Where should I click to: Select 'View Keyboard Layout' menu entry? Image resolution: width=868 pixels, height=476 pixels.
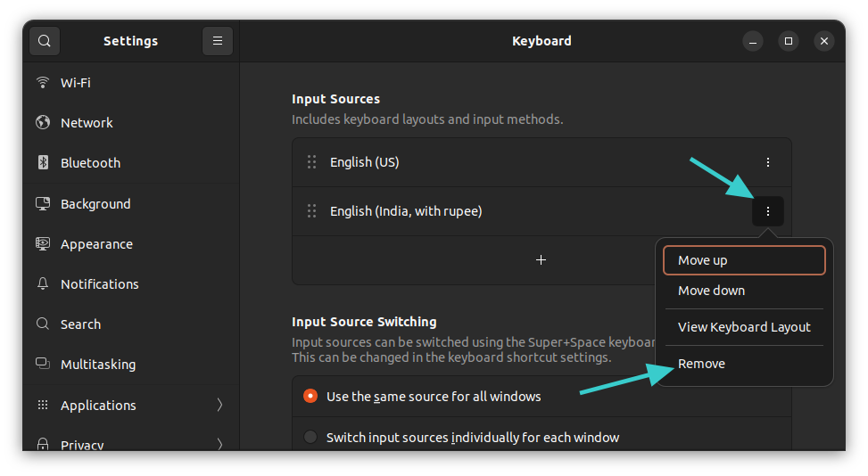(744, 327)
